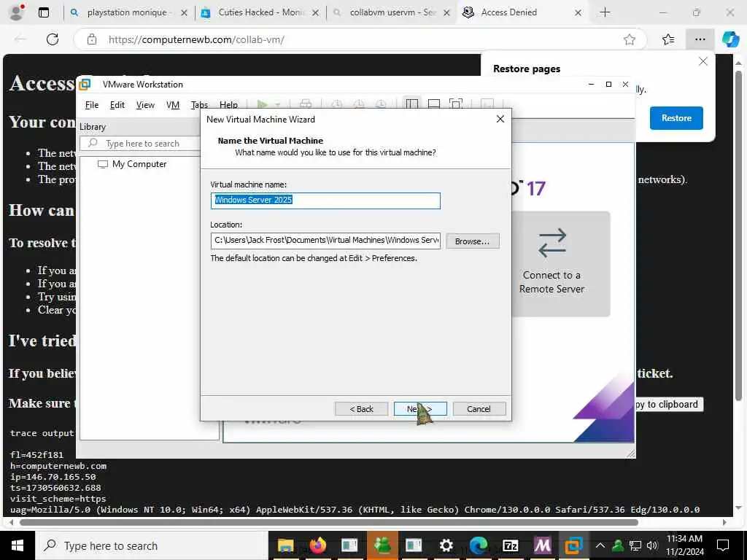Cancel the New Virtual Machine Wizard

(x=479, y=408)
